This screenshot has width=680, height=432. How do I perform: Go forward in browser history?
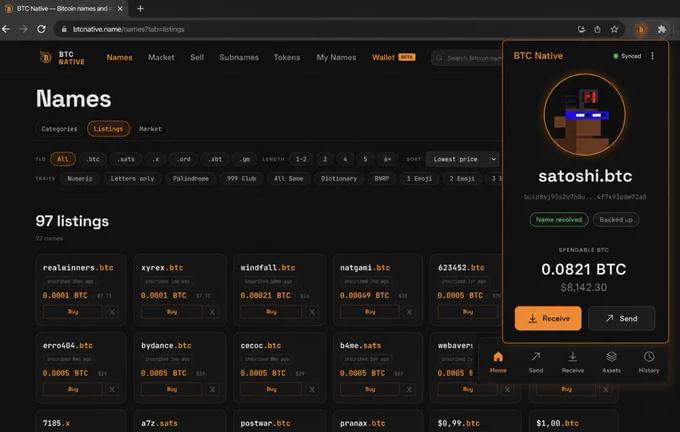pyautogui.click(x=23, y=29)
